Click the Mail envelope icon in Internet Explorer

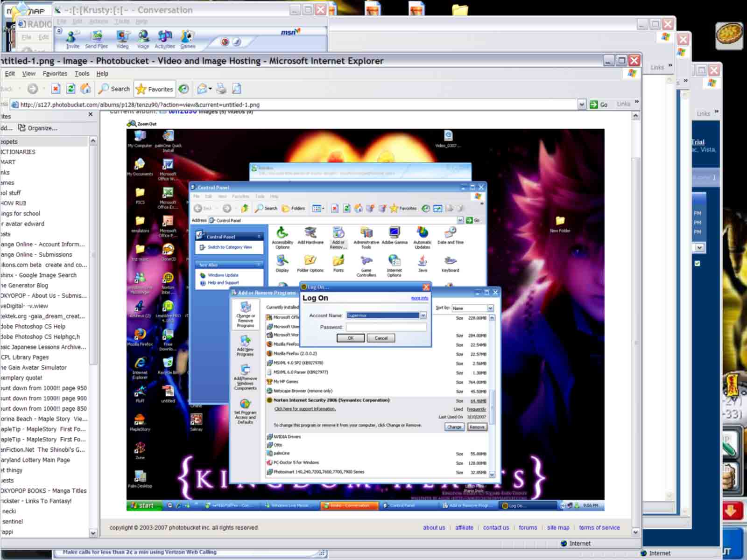202,89
